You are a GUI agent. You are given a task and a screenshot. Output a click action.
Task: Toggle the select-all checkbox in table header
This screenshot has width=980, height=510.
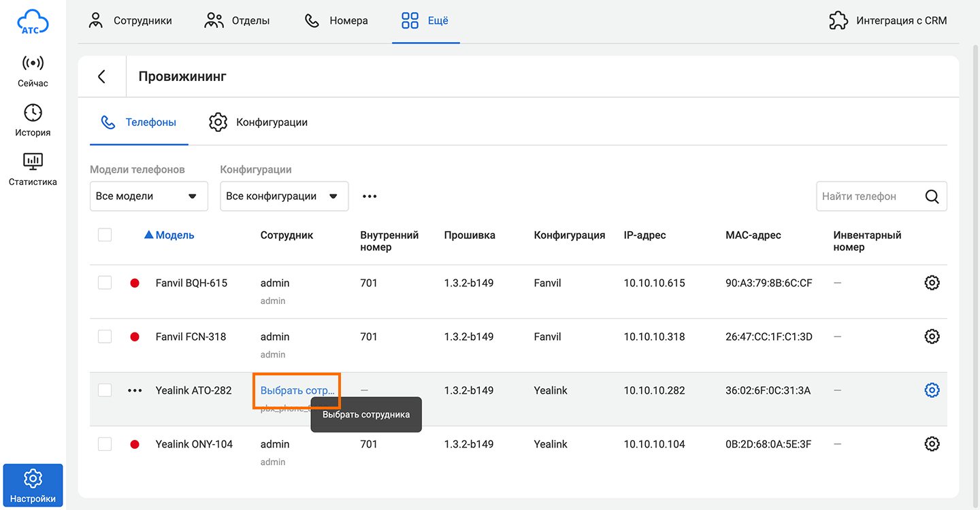[x=105, y=235]
